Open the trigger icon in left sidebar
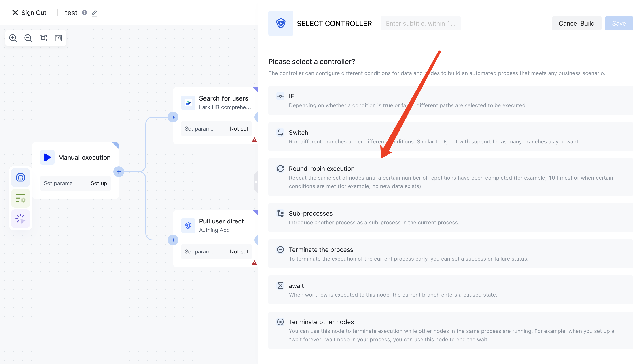This screenshot has width=644, height=364. click(21, 178)
